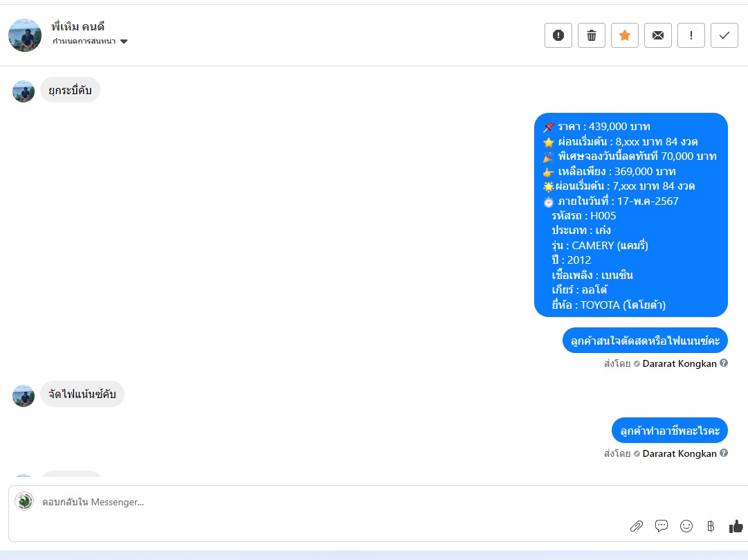
Task: Open saved replies speech bubble icon
Action: pyautogui.click(x=662, y=526)
